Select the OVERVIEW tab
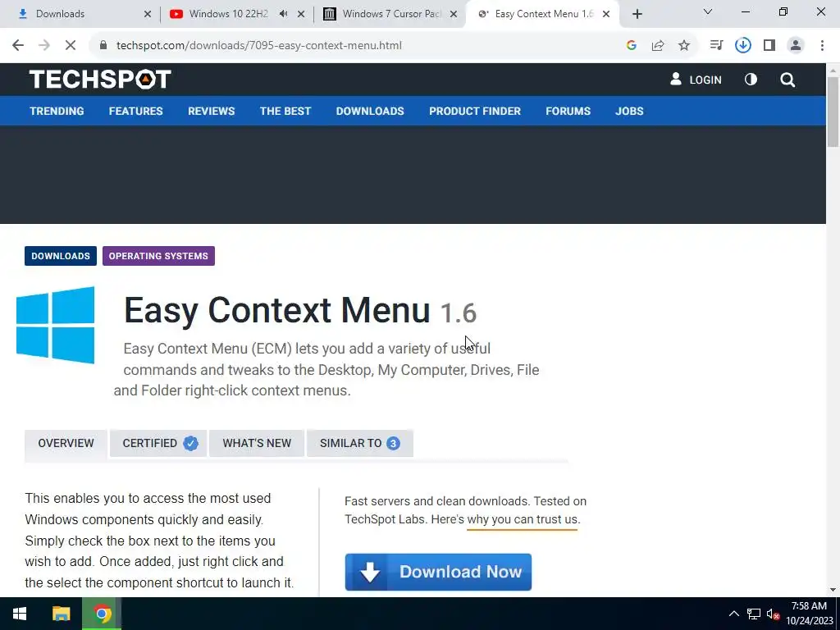The height and width of the screenshot is (630, 840). (66, 444)
